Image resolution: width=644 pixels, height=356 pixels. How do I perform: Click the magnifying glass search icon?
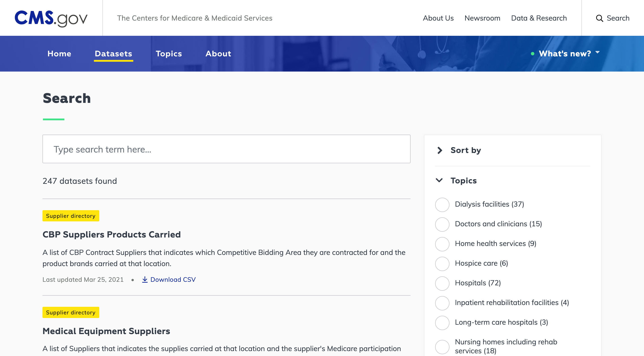point(600,18)
